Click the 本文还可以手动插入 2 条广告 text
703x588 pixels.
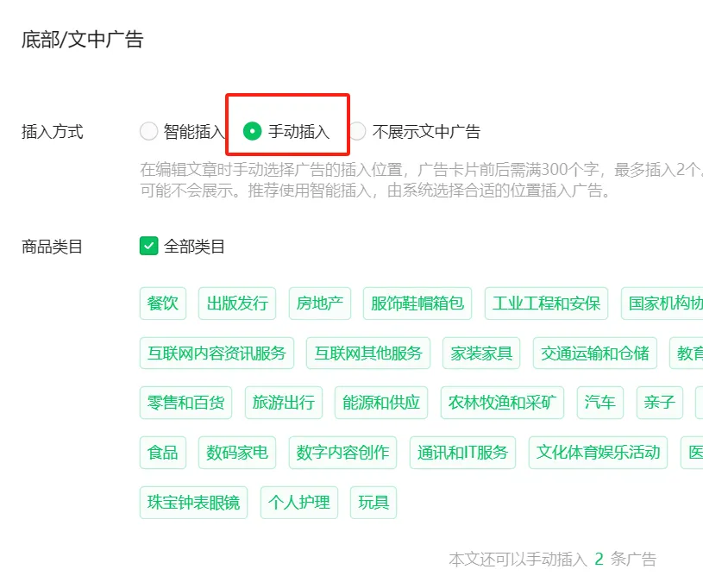pos(552,559)
